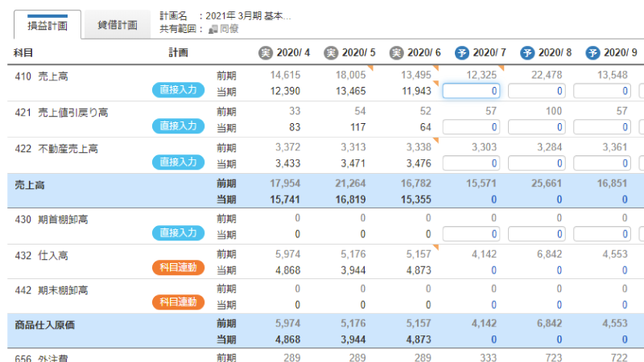Focus 422 不動産売上高 input for 2020/8
Viewport: 644px width, 362px height.
537,163
